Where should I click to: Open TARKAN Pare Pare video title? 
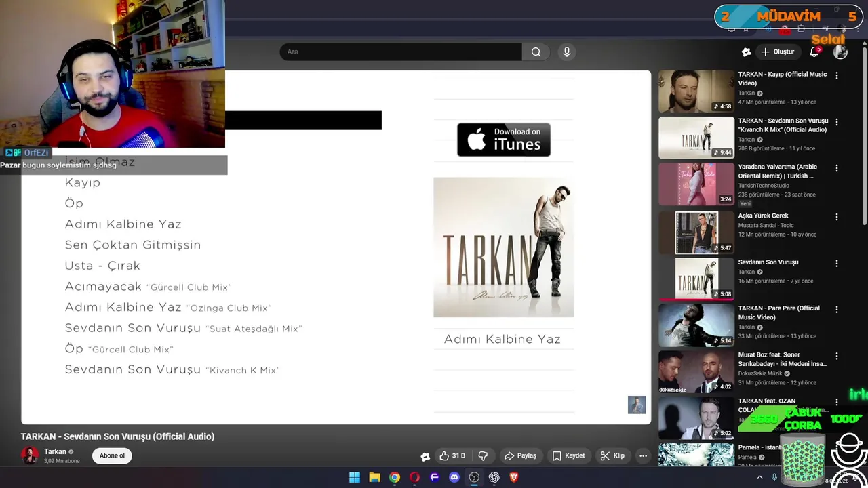click(x=780, y=312)
